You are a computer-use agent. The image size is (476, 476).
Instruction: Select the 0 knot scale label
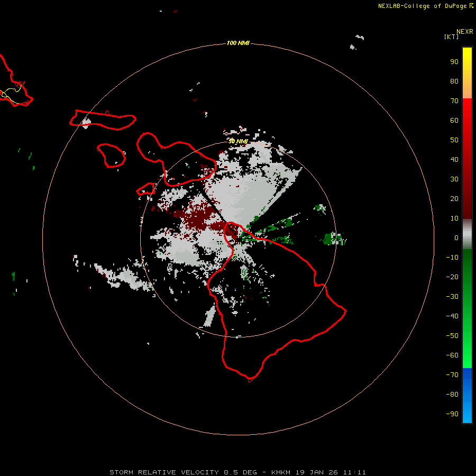click(456, 237)
